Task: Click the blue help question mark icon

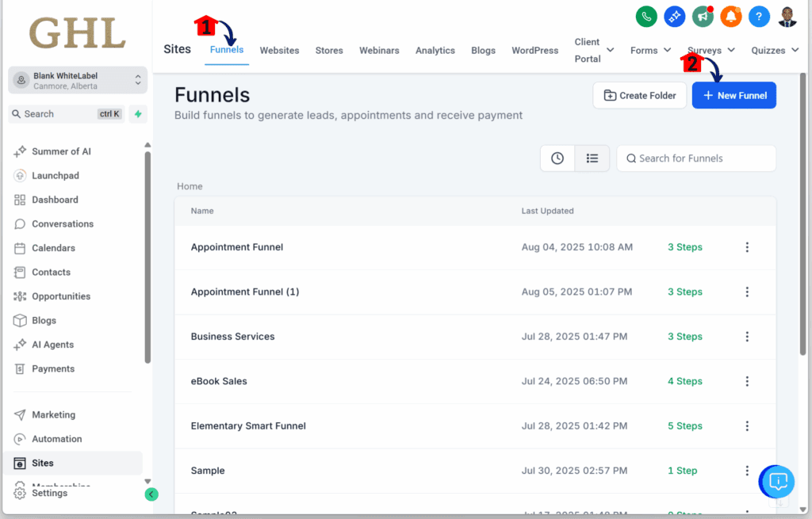Action: [x=759, y=17]
